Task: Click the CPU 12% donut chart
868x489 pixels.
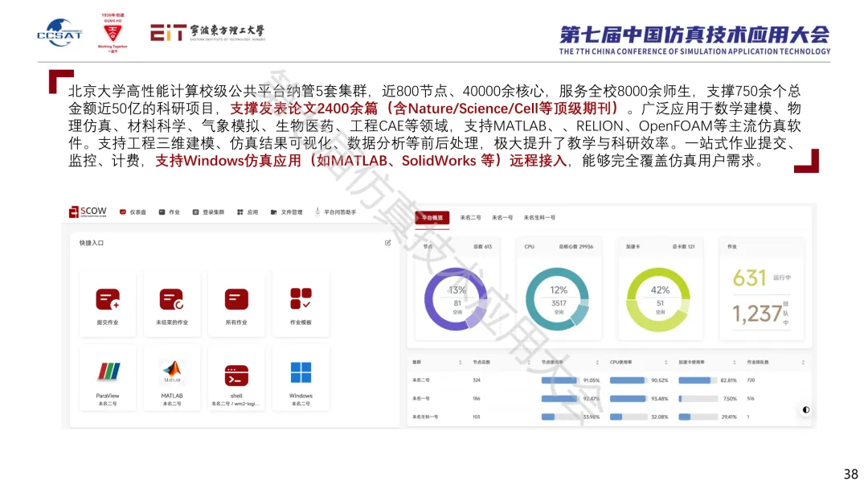Action: pyautogui.click(x=558, y=299)
